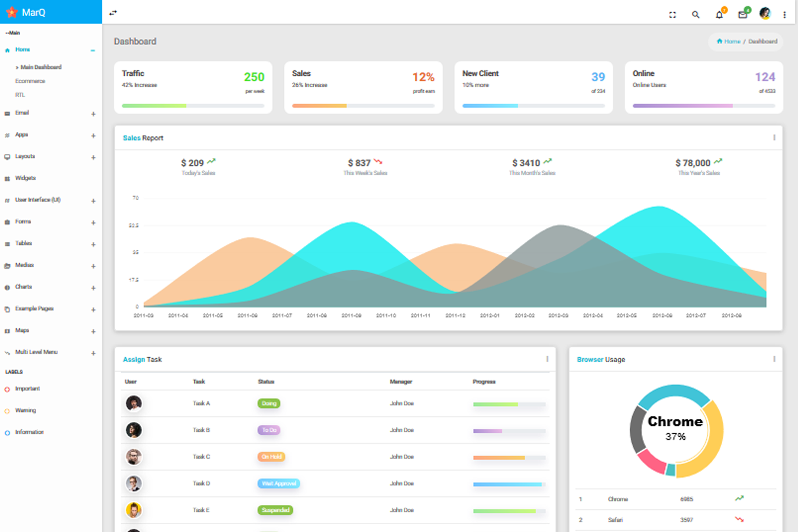
Task: Open the Widgets sidebar item
Action: [25, 178]
